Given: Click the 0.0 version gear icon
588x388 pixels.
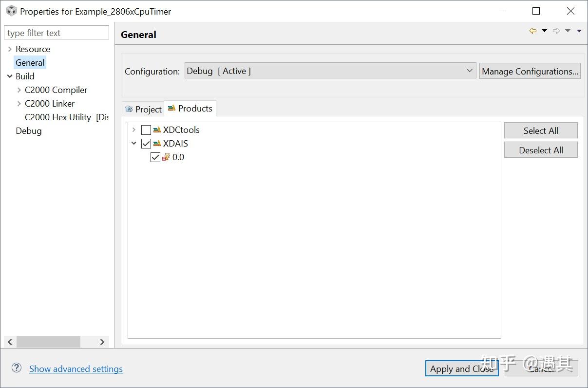Looking at the screenshot, I should click(166, 157).
